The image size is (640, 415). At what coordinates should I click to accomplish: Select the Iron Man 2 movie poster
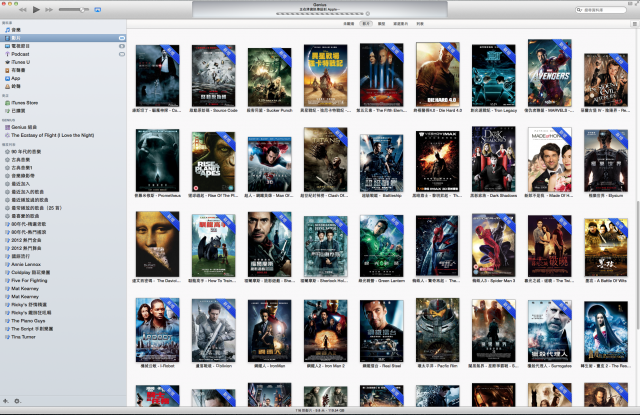(x=325, y=331)
